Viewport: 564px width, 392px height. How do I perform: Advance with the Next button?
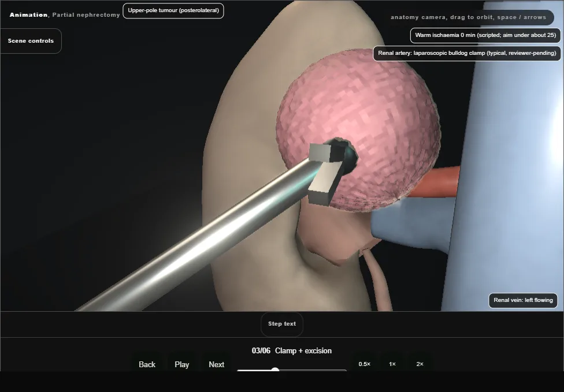tap(217, 364)
